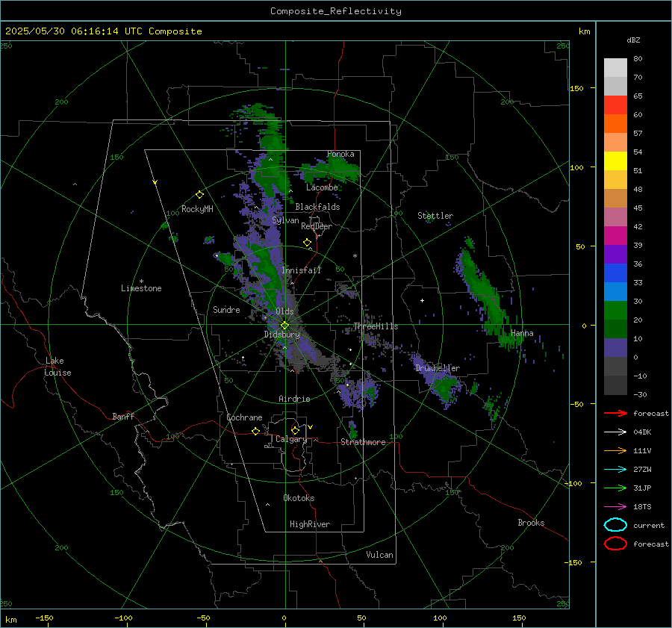Select the magenta 39-42 dBZ swatch
672x628 pixels.
point(615,235)
